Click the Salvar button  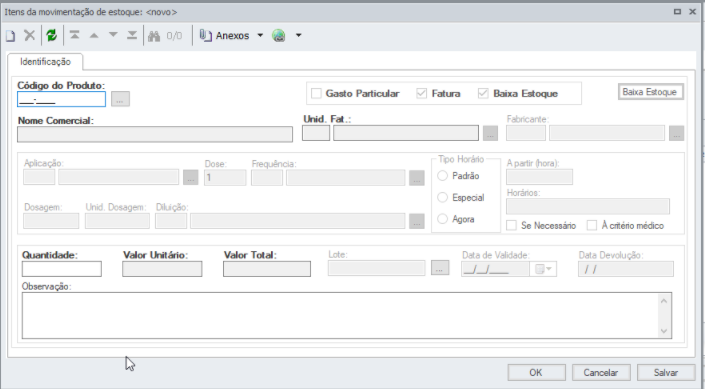point(666,373)
